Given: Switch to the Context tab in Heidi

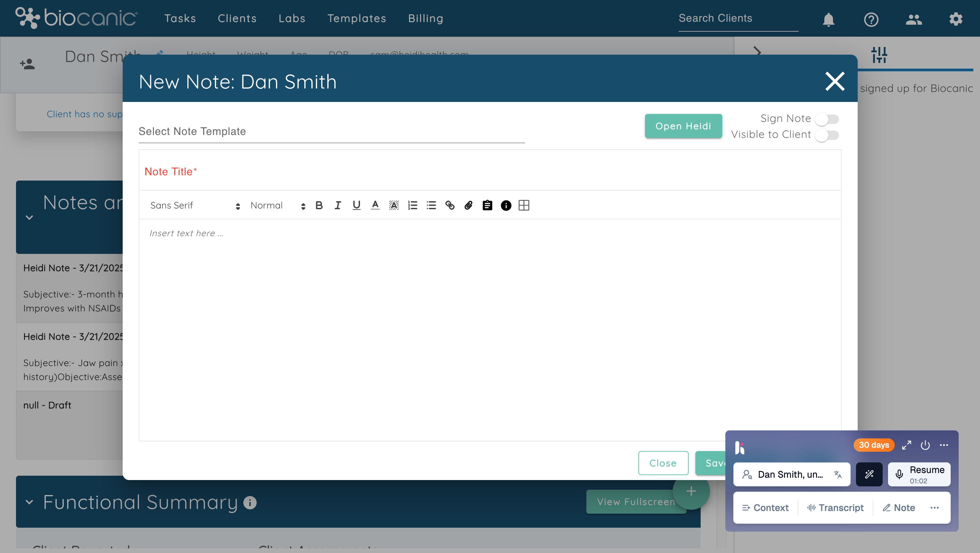Looking at the screenshot, I should coord(765,508).
